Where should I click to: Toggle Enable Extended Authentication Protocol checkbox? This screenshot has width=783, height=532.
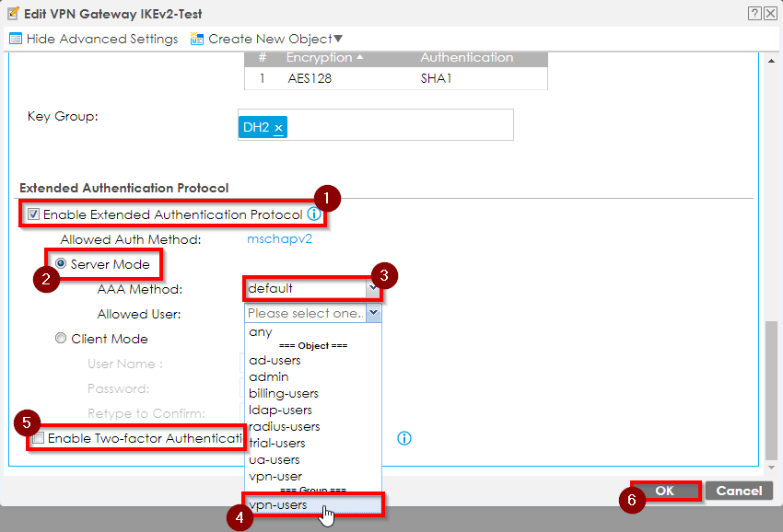pyautogui.click(x=34, y=214)
